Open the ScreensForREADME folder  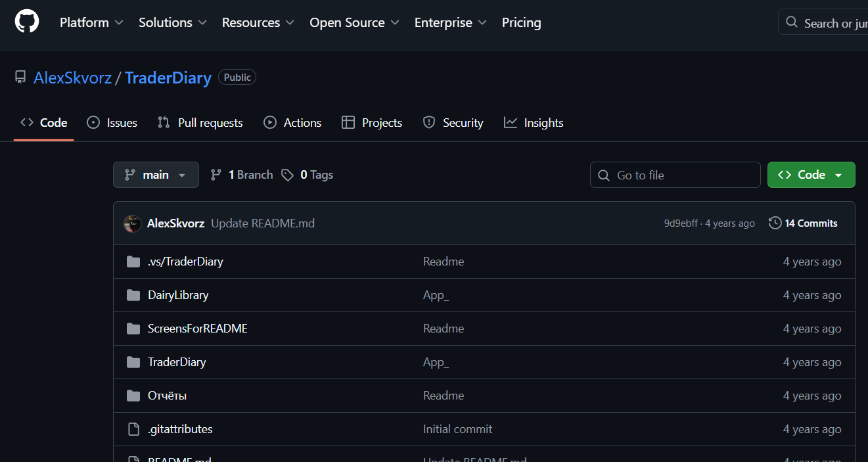(197, 329)
